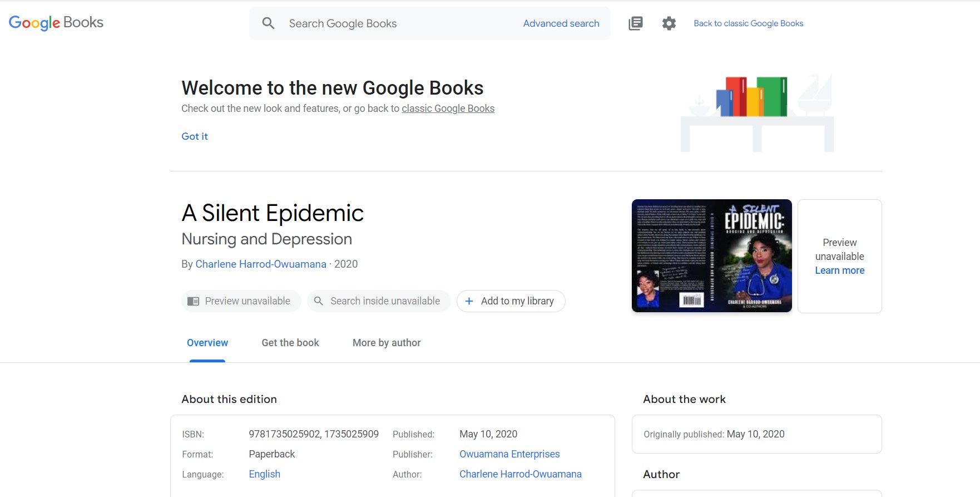Click Learn more about preview unavailable
Screen dimensions: 980x497
[839, 270]
